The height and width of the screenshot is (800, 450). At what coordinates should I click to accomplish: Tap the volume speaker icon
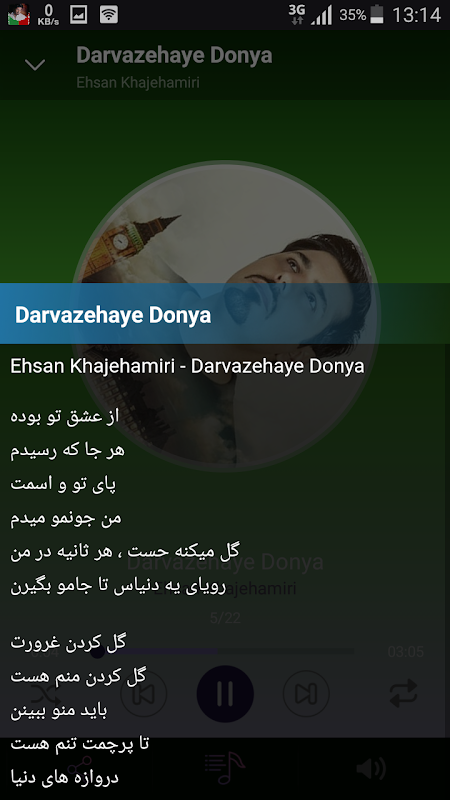point(371,769)
